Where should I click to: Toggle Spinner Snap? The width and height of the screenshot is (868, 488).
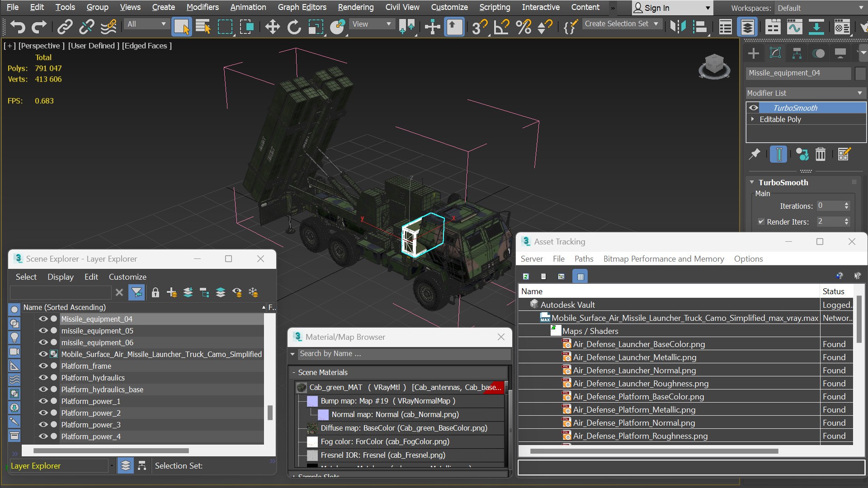545,27
